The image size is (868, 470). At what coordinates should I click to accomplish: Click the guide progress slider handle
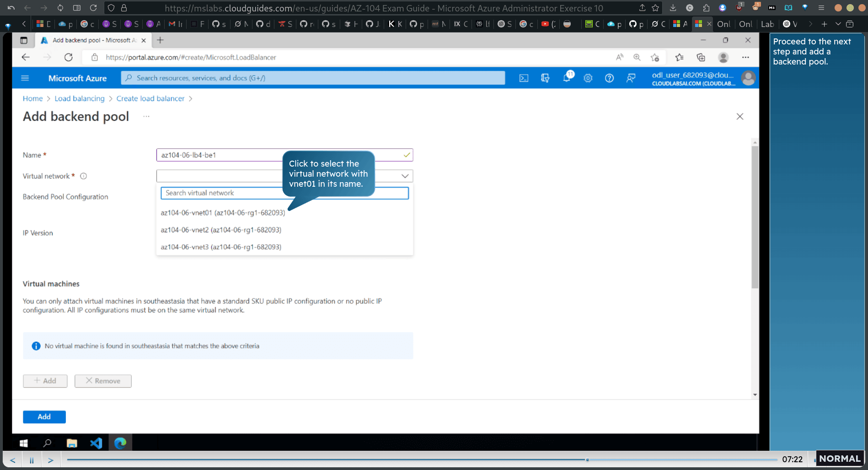587,459
